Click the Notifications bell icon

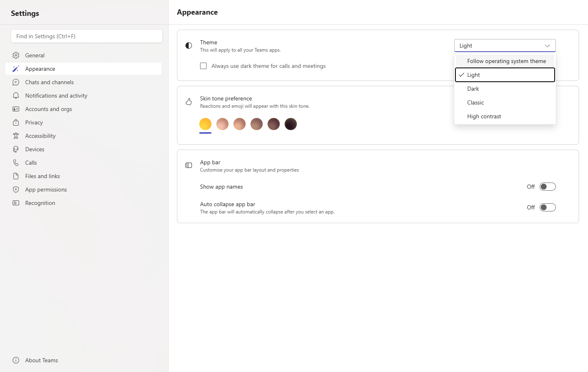[x=16, y=96]
